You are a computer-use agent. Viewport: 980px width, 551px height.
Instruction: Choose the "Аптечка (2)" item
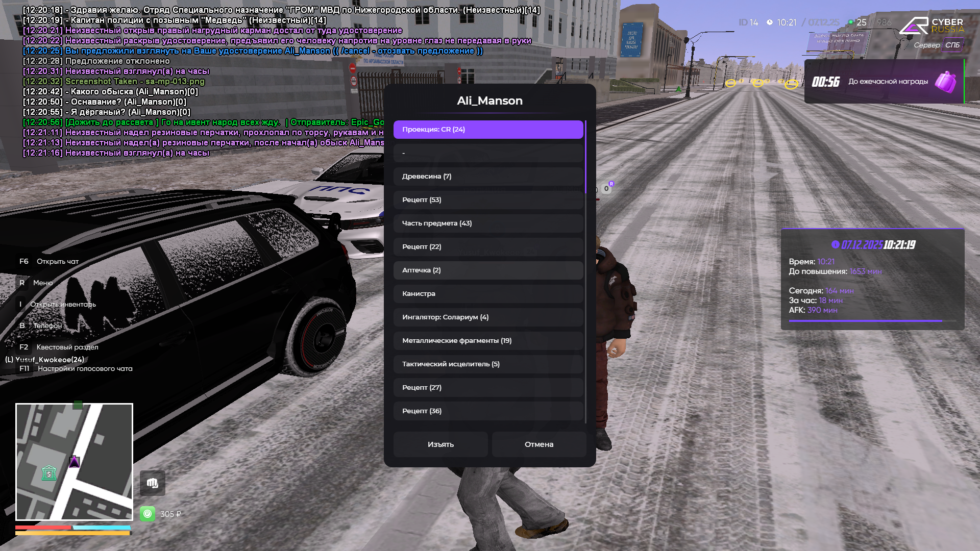tap(488, 270)
